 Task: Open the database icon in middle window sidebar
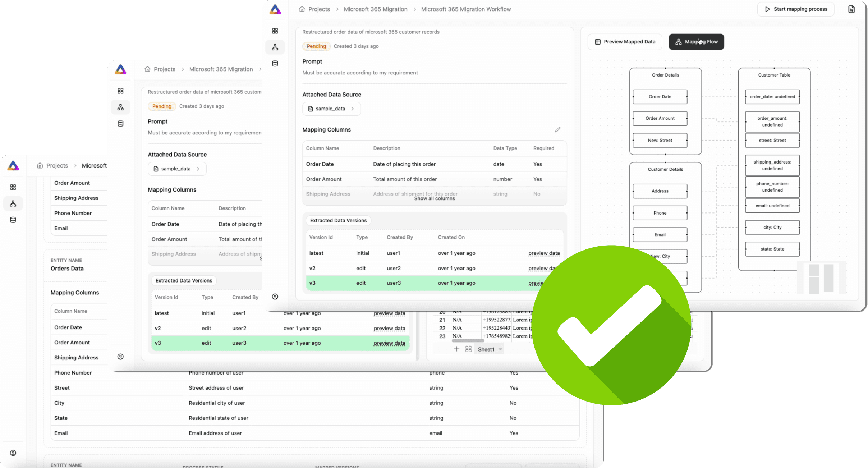tap(120, 124)
